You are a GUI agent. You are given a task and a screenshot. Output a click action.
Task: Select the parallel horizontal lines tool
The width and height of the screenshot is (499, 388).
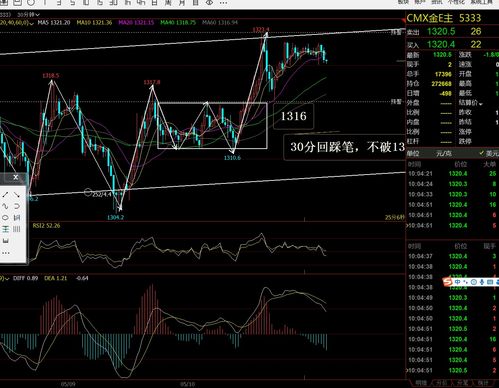click(x=6, y=229)
